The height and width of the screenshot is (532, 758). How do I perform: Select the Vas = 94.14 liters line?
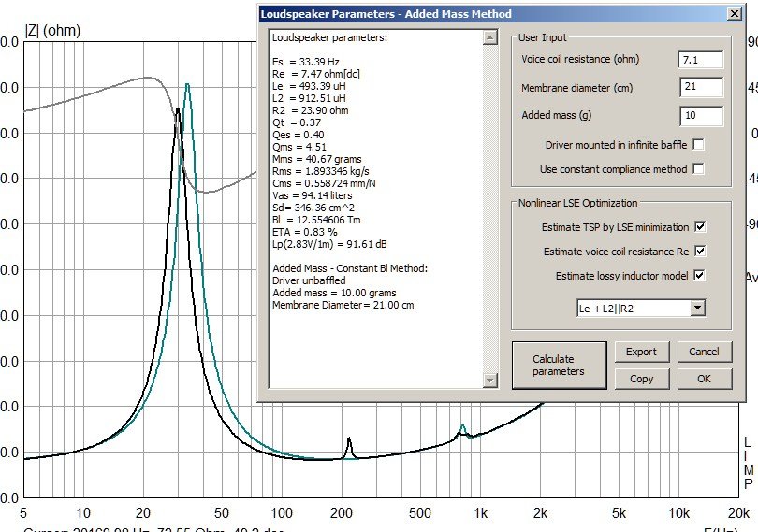(313, 195)
